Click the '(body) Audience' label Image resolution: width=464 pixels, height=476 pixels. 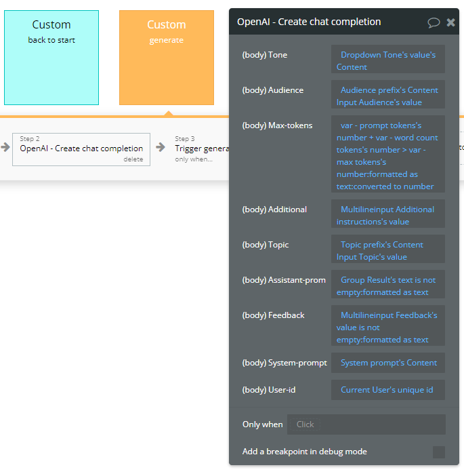pos(272,90)
